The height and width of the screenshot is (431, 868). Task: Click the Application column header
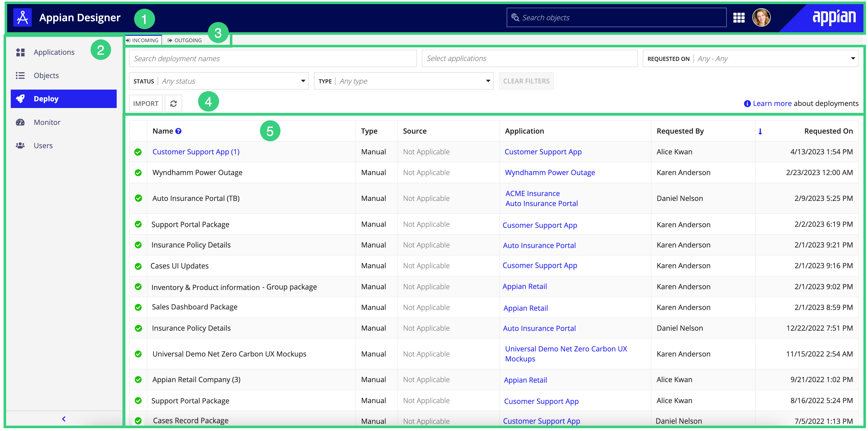[524, 131]
